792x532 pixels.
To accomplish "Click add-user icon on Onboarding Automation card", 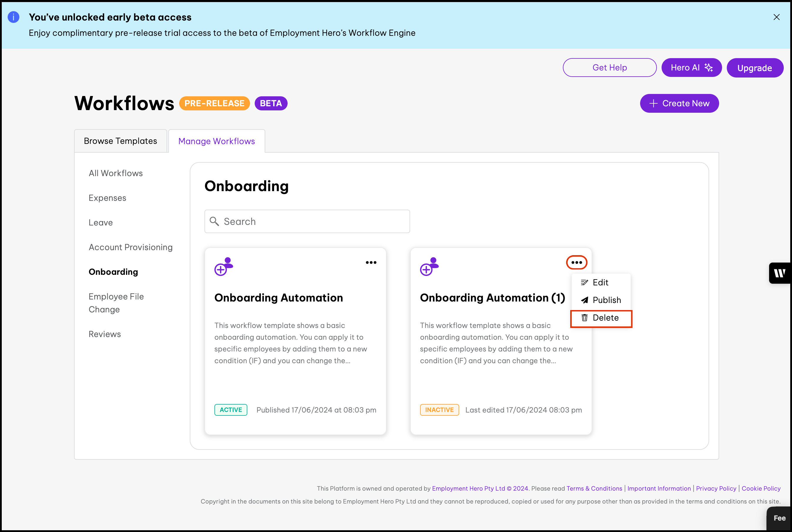I will 224,266.
